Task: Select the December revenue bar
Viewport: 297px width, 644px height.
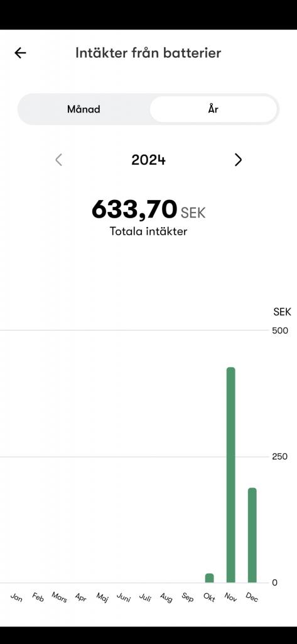Action: pyautogui.click(x=252, y=535)
